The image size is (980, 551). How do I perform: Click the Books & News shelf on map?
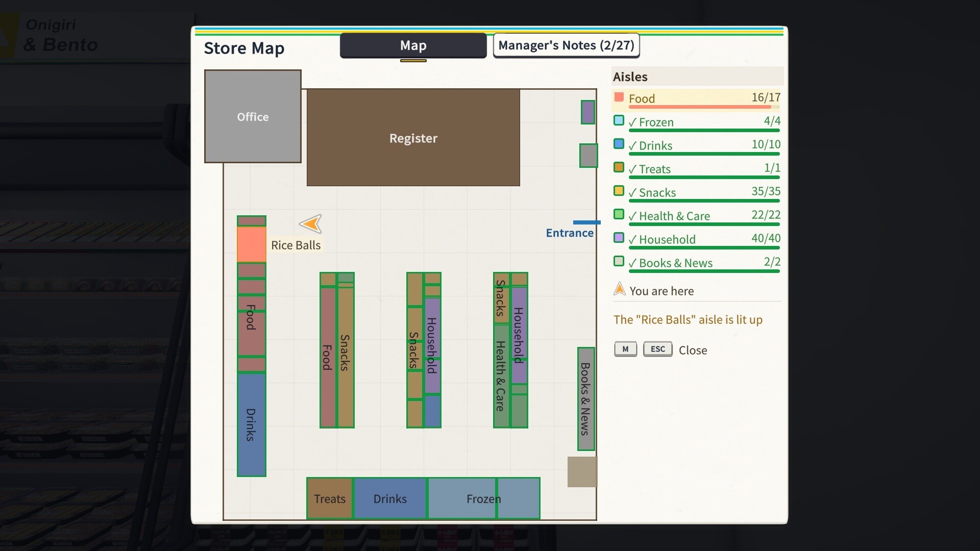[x=586, y=399]
